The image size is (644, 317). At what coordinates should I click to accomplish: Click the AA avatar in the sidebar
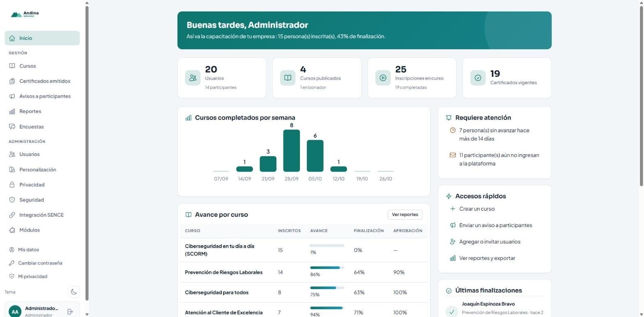pyautogui.click(x=15, y=312)
